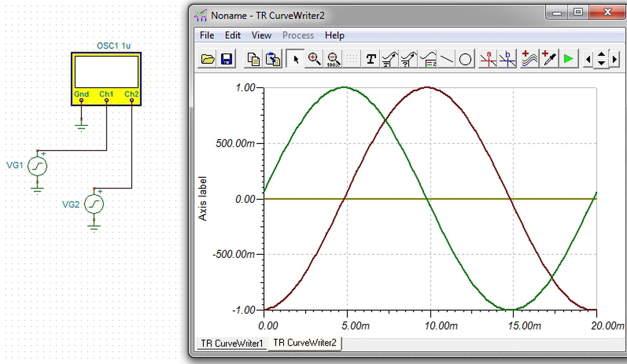Close the CurveWriter2 window
Screen dimensions: 627x364
coord(607,13)
